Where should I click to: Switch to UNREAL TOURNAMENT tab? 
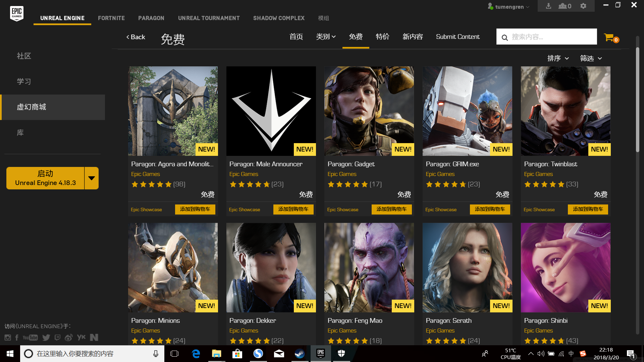pyautogui.click(x=209, y=18)
